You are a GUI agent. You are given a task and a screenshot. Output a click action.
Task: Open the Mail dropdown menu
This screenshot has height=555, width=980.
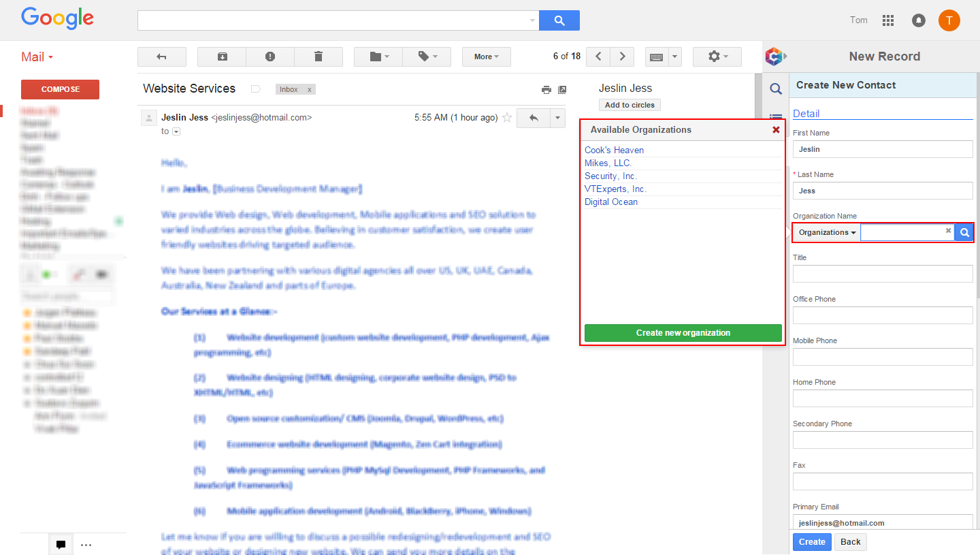37,57
